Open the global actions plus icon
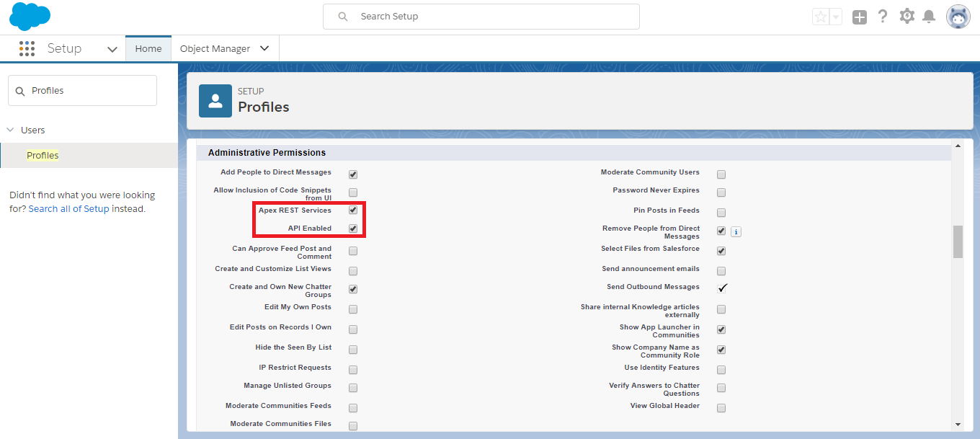Screen dimensions: 980x439 pyautogui.click(x=859, y=17)
